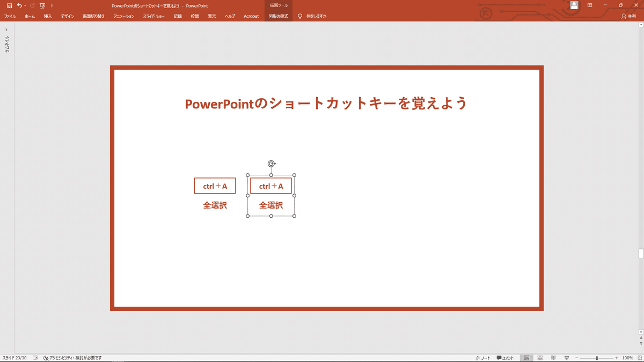Click the lightbulb Tell Me icon
The height and width of the screenshot is (362, 644).
click(300, 16)
